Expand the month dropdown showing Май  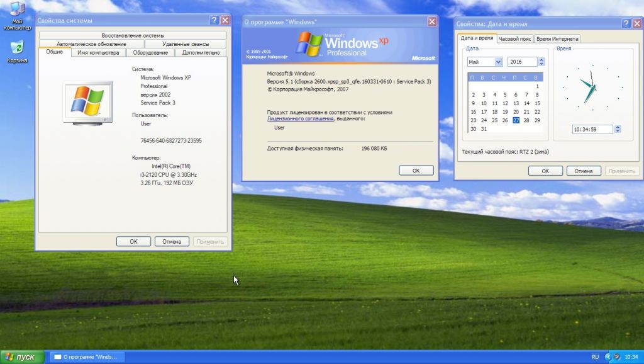pos(498,62)
